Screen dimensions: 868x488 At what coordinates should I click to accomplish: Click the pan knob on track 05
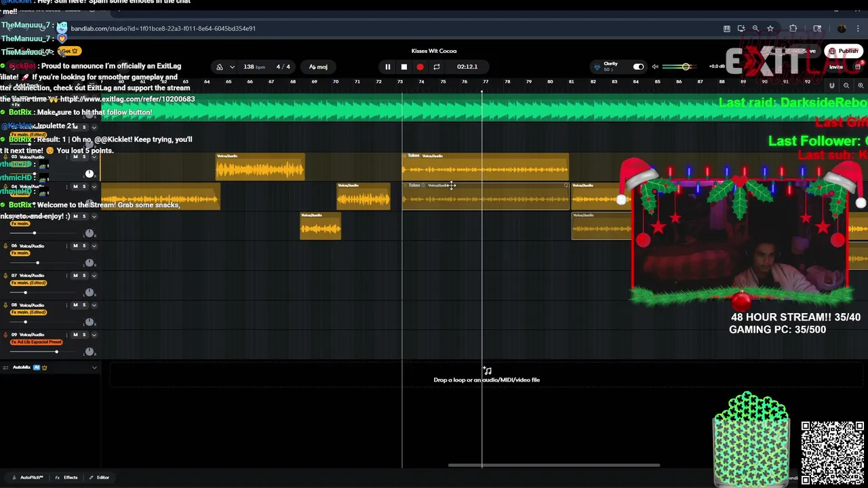pyautogui.click(x=89, y=233)
